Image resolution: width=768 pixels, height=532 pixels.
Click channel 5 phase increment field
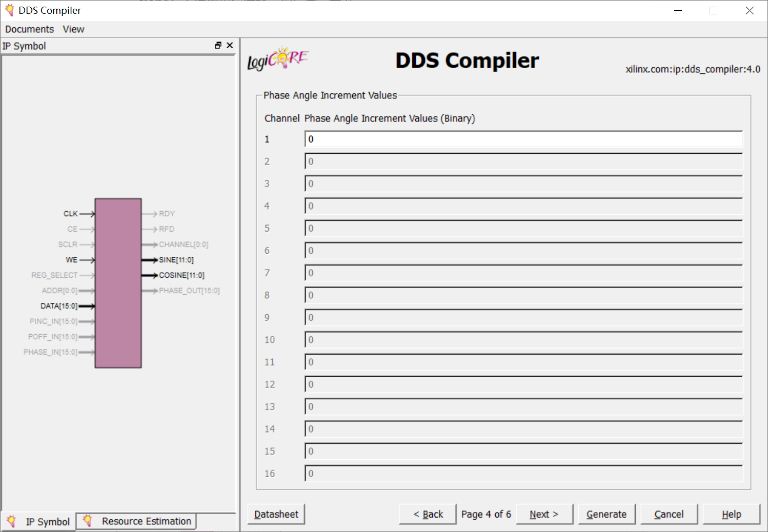pos(523,229)
